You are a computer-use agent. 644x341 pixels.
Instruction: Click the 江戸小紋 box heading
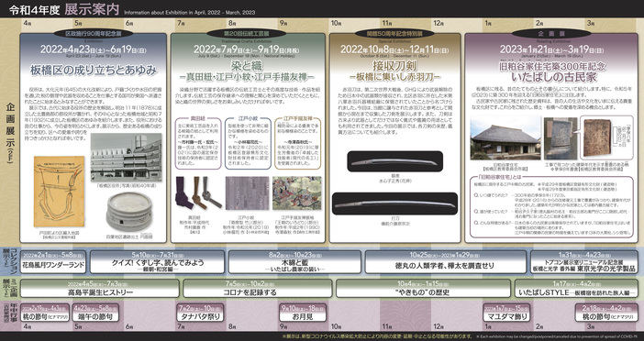click(x=248, y=118)
